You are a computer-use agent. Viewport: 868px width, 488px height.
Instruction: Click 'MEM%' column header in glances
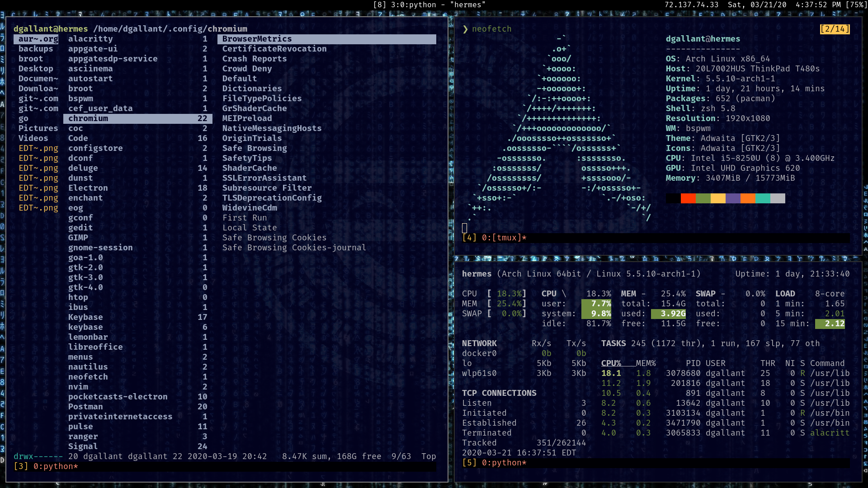click(646, 364)
